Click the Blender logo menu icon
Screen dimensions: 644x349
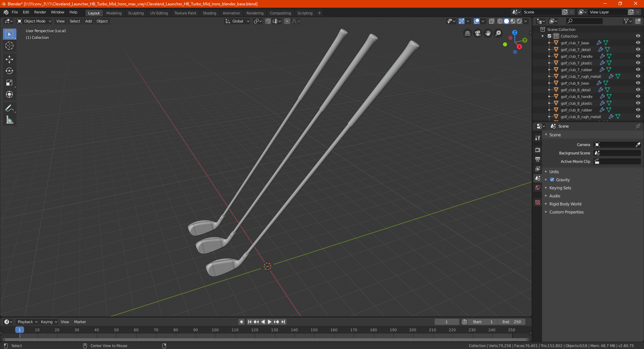point(6,12)
